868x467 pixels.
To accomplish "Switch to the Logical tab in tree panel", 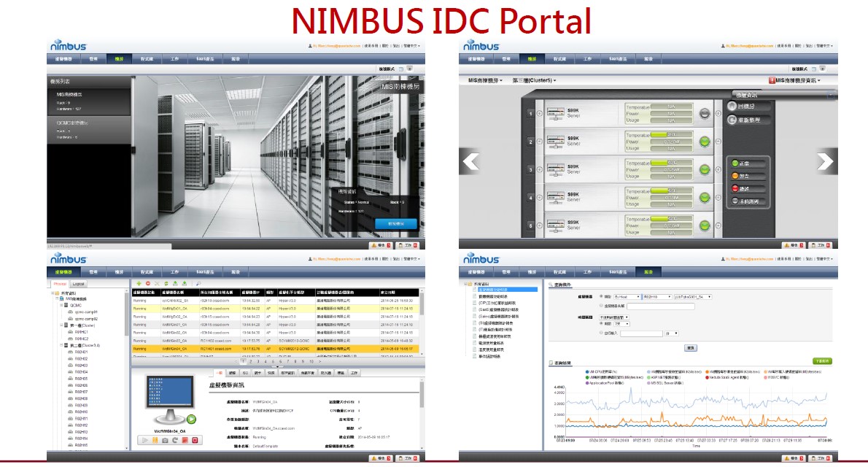I will [x=80, y=283].
